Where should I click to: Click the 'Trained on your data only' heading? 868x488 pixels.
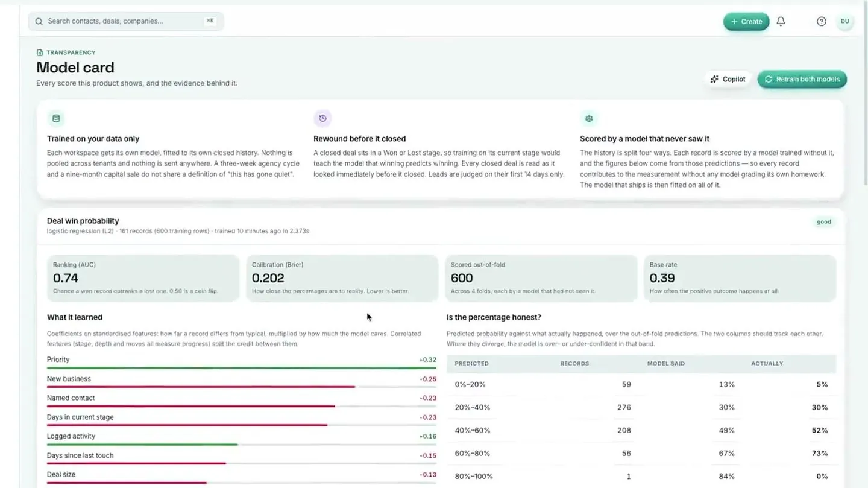[x=93, y=139]
